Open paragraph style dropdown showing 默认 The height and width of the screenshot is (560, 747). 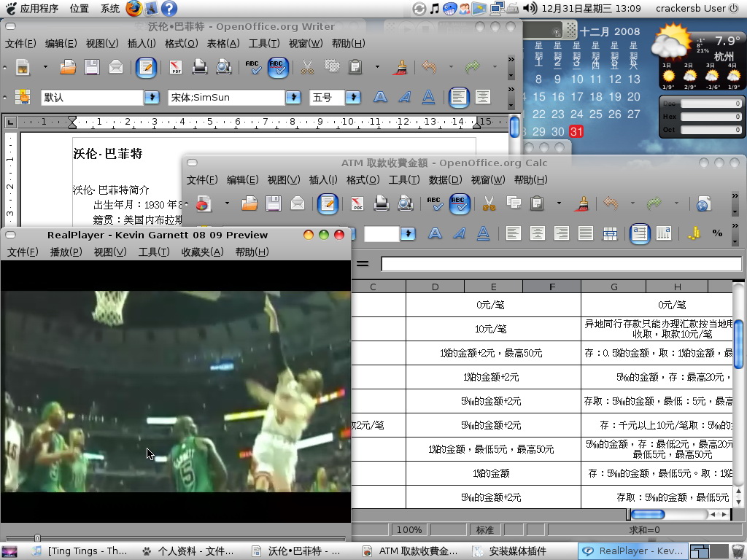tap(152, 97)
